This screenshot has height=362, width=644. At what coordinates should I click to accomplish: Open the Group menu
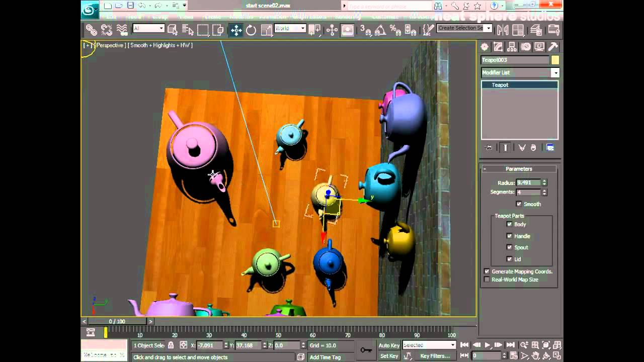point(160,17)
